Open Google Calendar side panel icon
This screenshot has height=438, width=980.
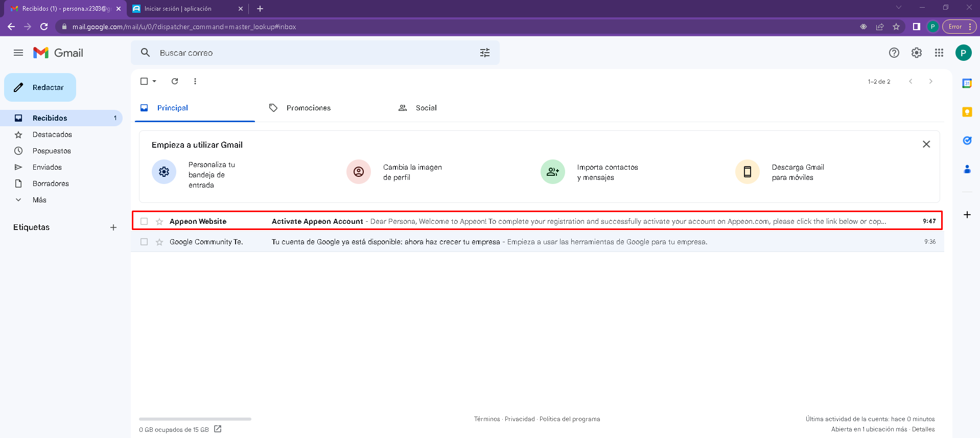click(967, 83)
